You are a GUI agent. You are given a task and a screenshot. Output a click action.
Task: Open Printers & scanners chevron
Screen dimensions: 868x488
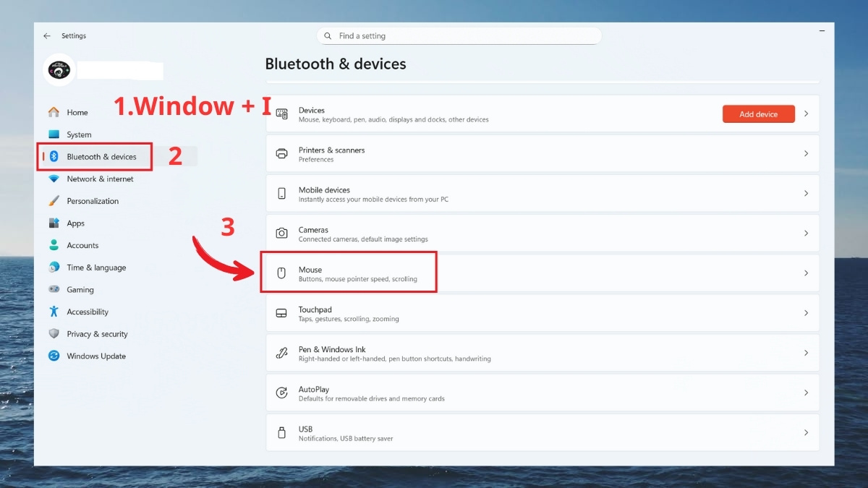pos(806,154)
